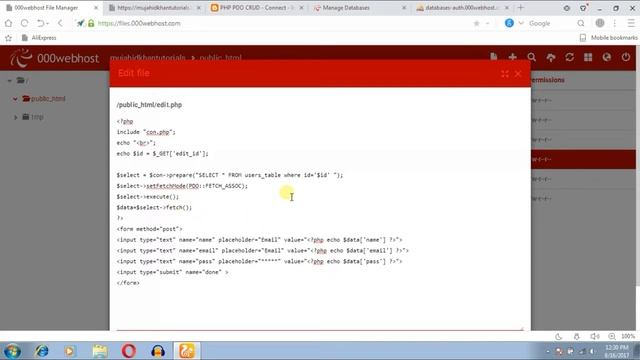Click Permissions column header
Image resolution: width=640 pixels, height=360 pixels.
click(x=548, y=80)
